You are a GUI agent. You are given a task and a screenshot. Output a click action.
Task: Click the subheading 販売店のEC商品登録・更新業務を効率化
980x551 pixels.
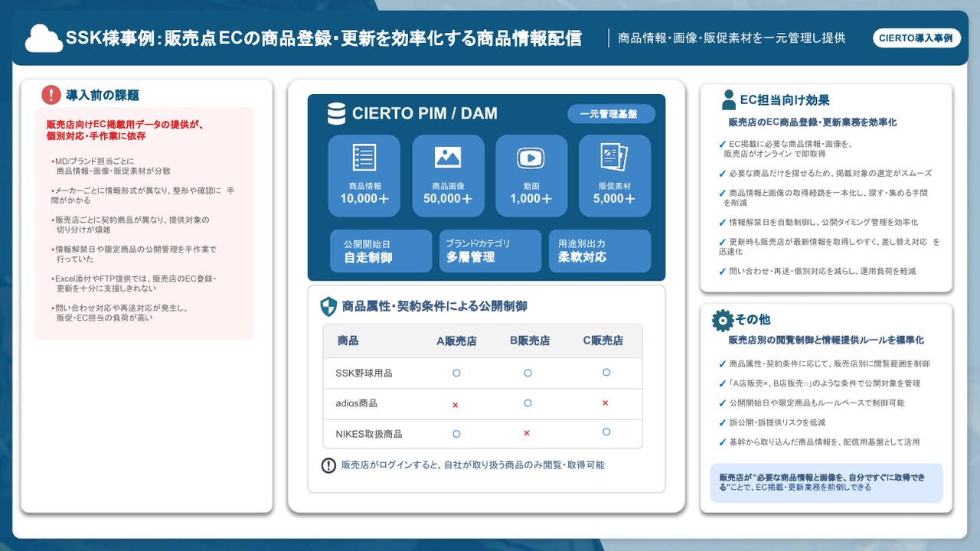[x=812, y=122]
